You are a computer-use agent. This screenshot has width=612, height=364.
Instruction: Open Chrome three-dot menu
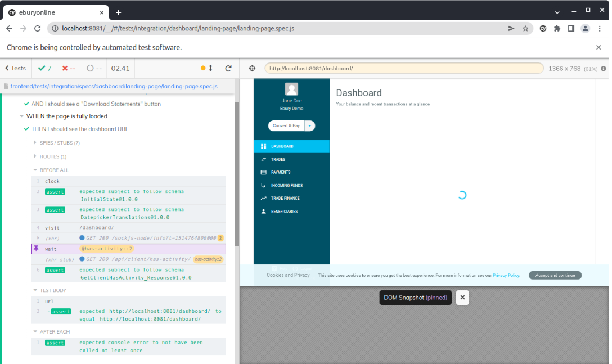click(600, 29)
